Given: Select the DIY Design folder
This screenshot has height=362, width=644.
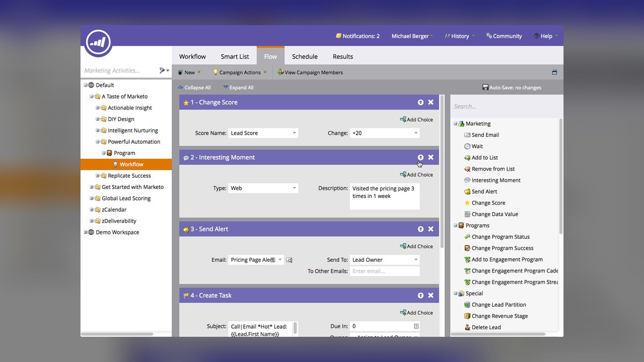Looking at the screenshot, I should click(x=121, y=119).
